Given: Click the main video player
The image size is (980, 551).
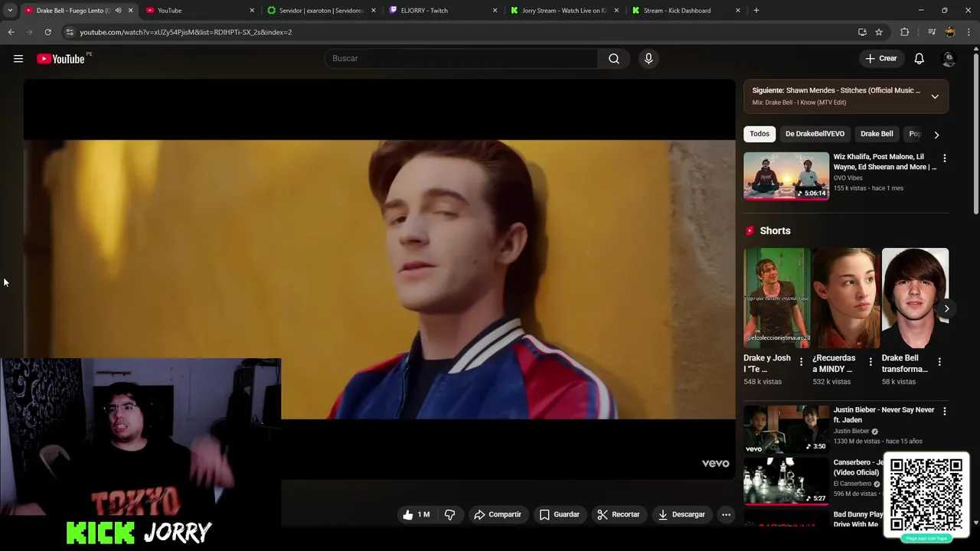Looking at the screenshot, I should click(379, 279).
